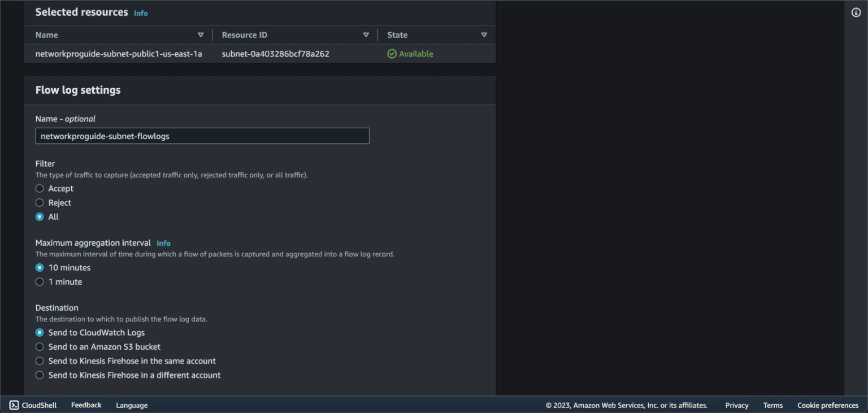The height and width of the screenshot is (413, 868).
Task: Select the Reject filter option
Action: pyautogui.click(x=40, y=203)
